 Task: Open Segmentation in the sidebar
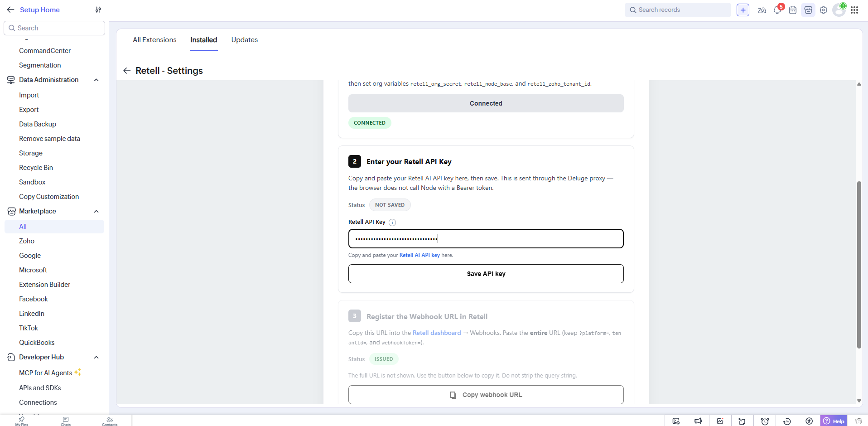[x=40, y=65]
